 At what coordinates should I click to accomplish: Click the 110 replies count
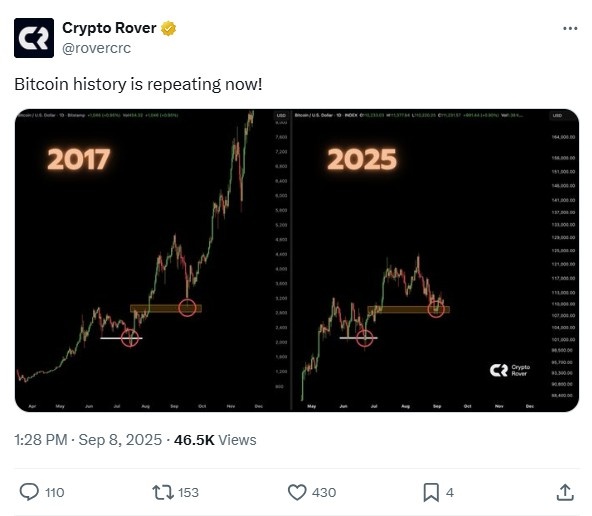pos(55,493)
